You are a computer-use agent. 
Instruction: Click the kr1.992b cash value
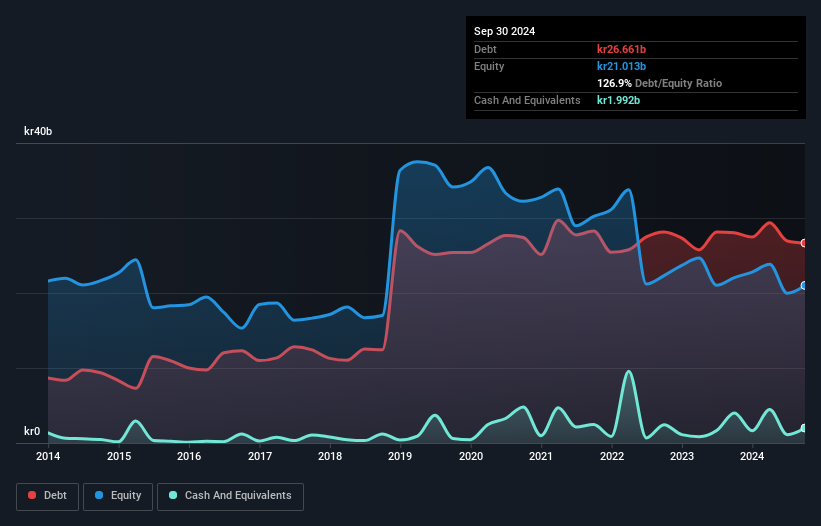click(x=618, y=100)
